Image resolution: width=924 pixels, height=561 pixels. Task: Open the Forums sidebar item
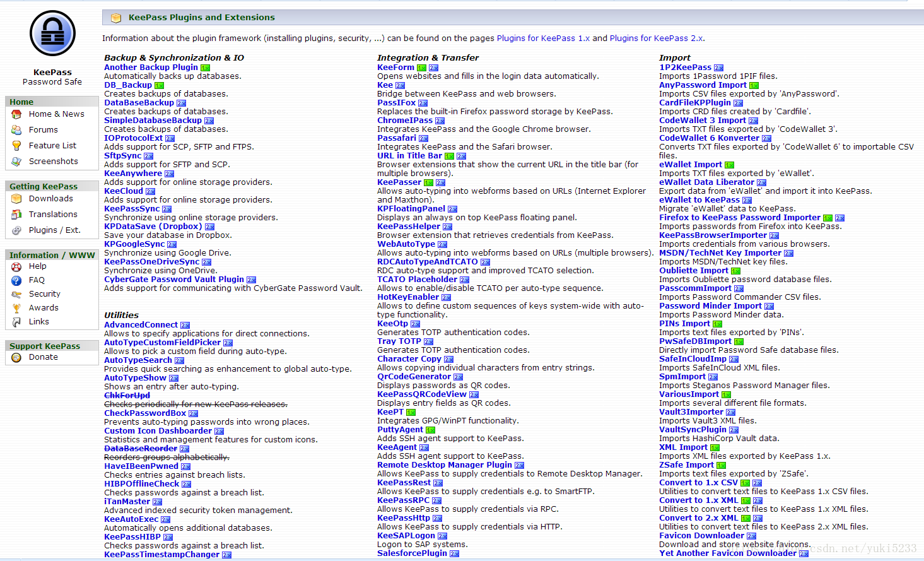(x=44, y=130)
